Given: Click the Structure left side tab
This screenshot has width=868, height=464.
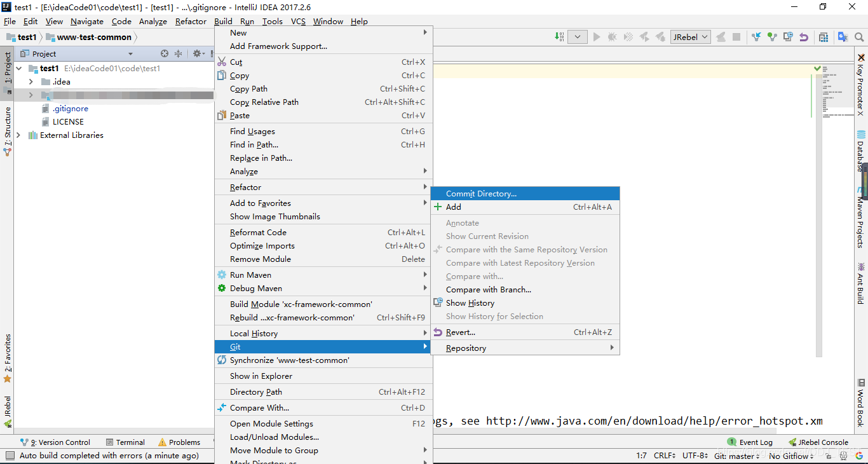Looking at the screenshot, I should (x=8, y=131).
